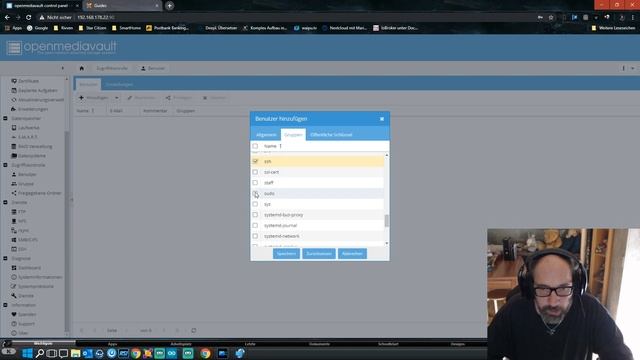This screenshot has height=360, width=640.
Task: Reload the browser page
Action: click(x=29, y=18)
